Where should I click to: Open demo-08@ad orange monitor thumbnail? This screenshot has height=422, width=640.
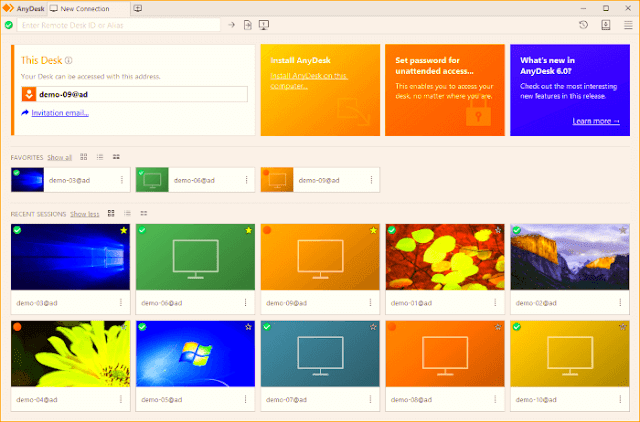tap(445, 353)
